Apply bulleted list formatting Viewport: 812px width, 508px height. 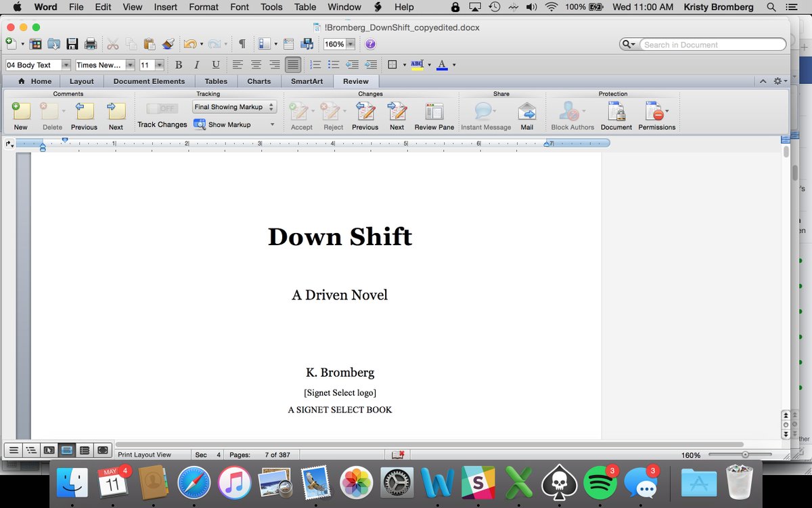click(334, 65)
